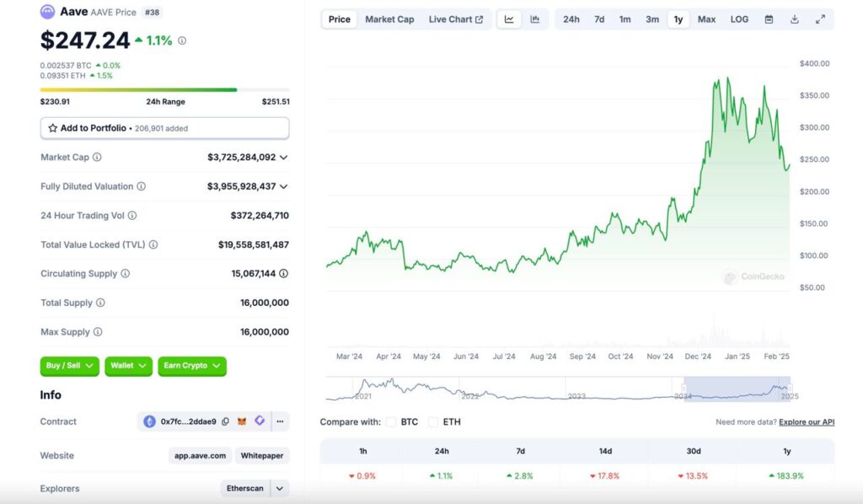Click Explore our API link
Viewport: 863px width, 504px height.
(x=807, y=422)
